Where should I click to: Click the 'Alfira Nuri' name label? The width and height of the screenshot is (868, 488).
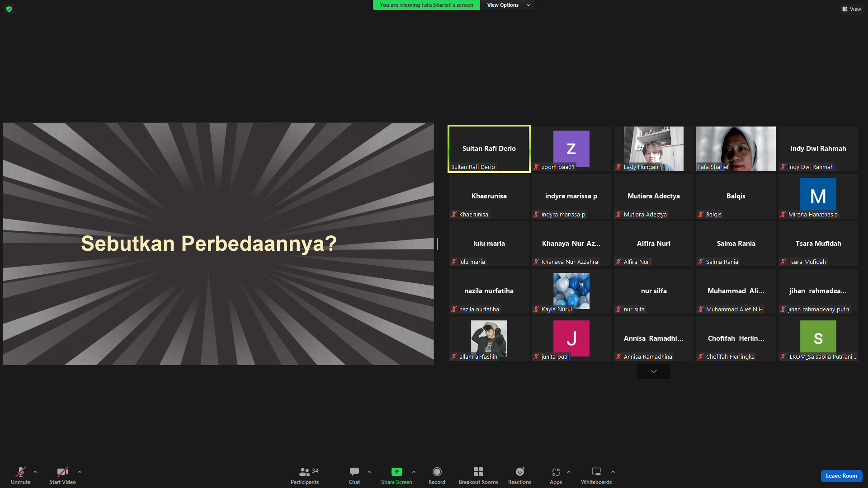point(637,262)
